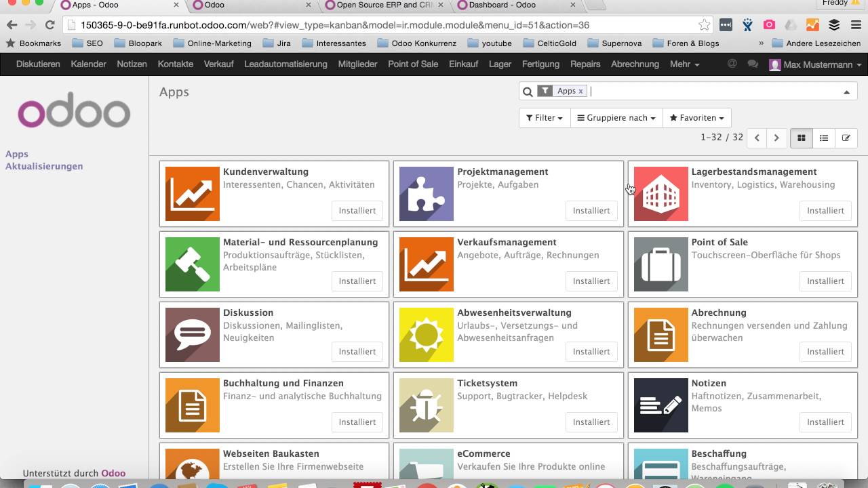This screenshot has height=488, width=868.
Task: Click the Odoo logo
Action: 74,112
